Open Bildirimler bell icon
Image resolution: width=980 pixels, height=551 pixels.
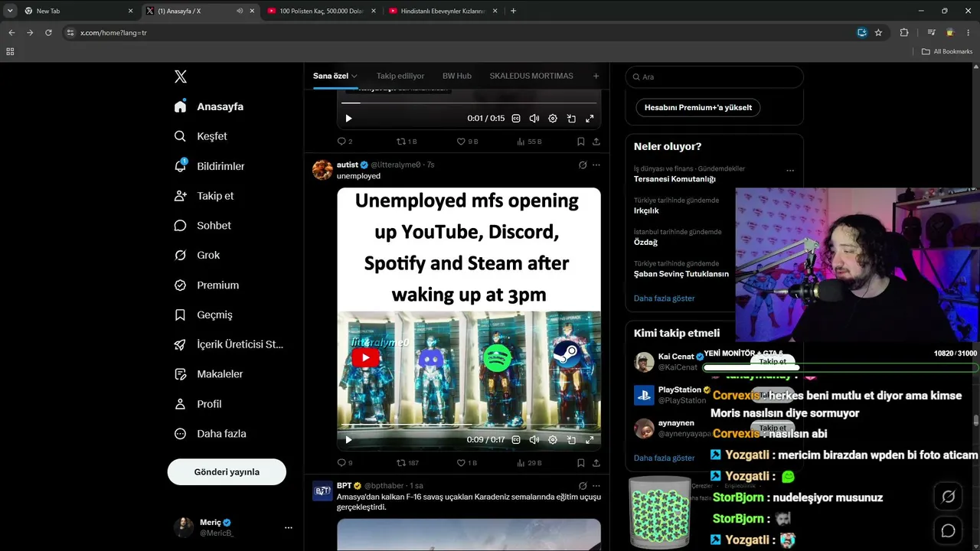pos(181,165)
